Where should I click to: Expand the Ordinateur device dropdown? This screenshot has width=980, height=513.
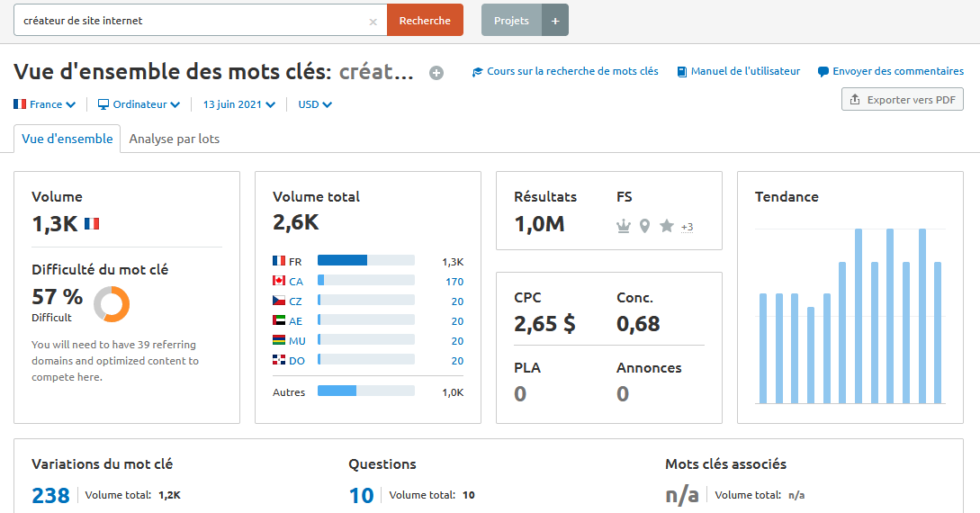pos(139,104)
